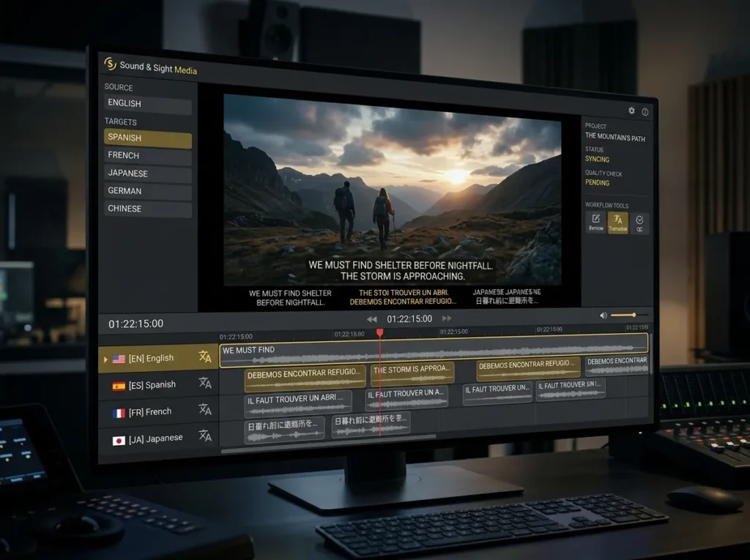Click the US flag on English track

(x=119, y=359)
